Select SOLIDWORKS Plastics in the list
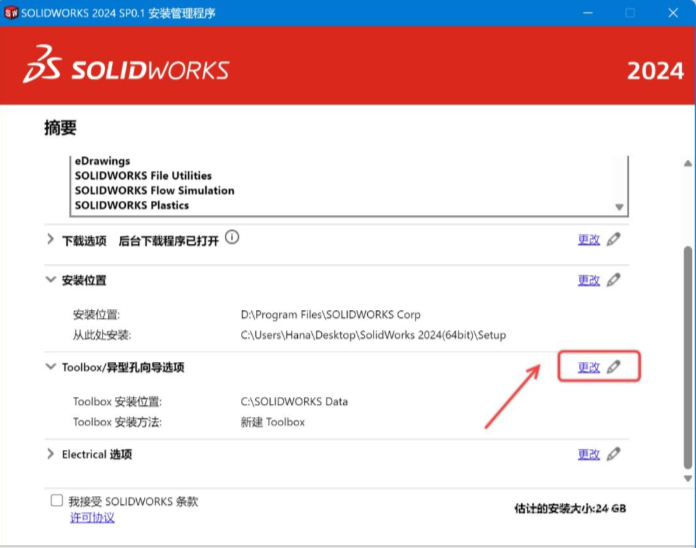Viewport: 696px width, 548px height. point(132,205)
